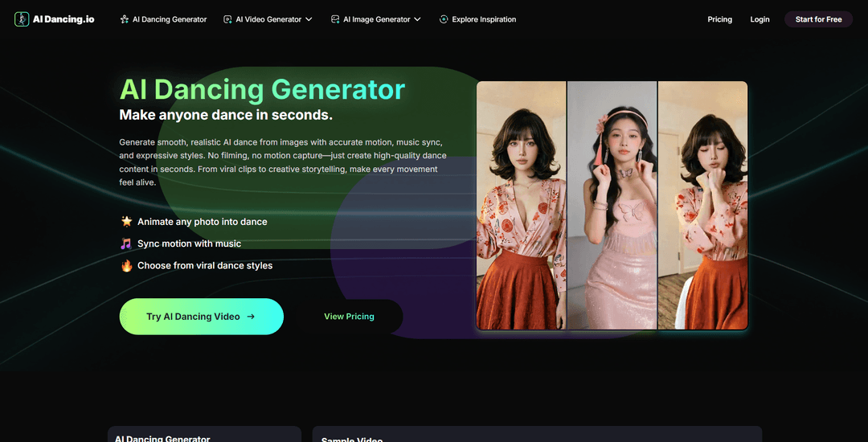Select the 'Sync motion with music' text
868x442 pixels.
click(190, 244)
